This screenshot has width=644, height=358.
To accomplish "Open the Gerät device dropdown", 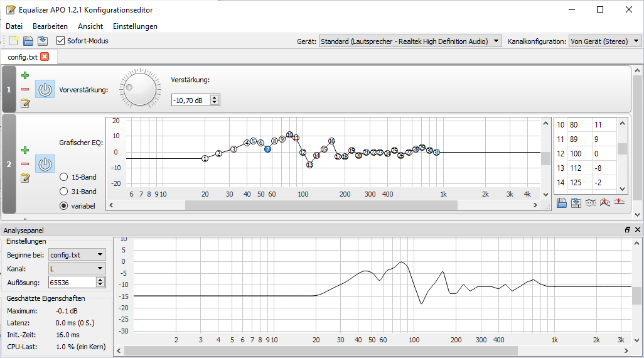I will pos(410,41).
